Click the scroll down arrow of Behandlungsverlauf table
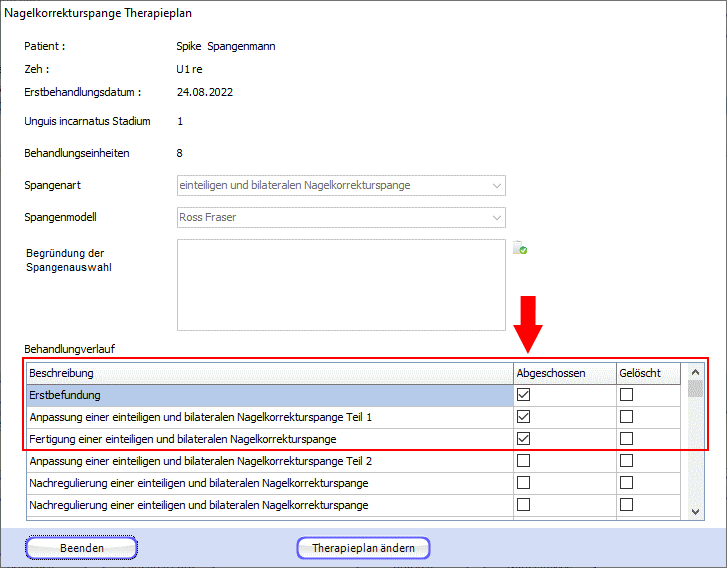 tap(696, 511)
